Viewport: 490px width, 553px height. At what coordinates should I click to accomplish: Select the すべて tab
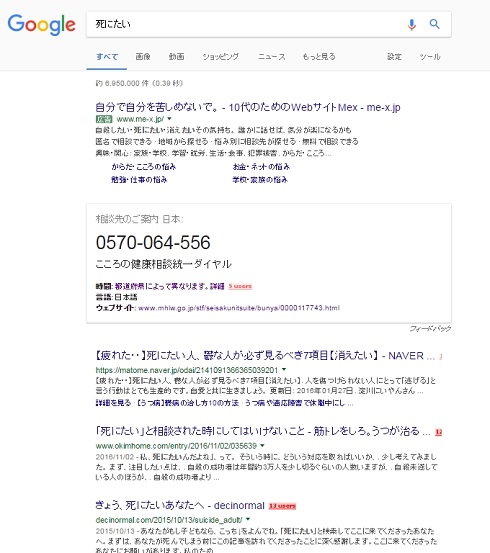[107, 56]
